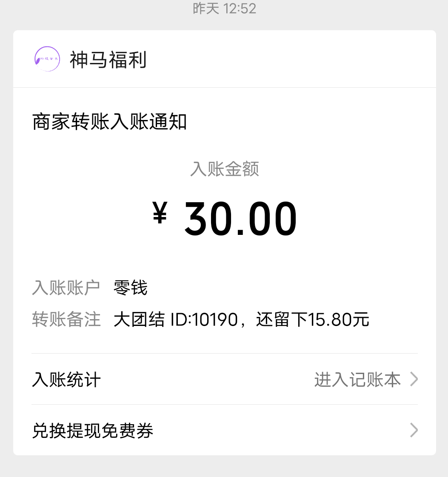Image resolution: width=448 pixels, height=477 pixels.
Task: Click the 大团结 text in remark
Action: click(139, 320)
